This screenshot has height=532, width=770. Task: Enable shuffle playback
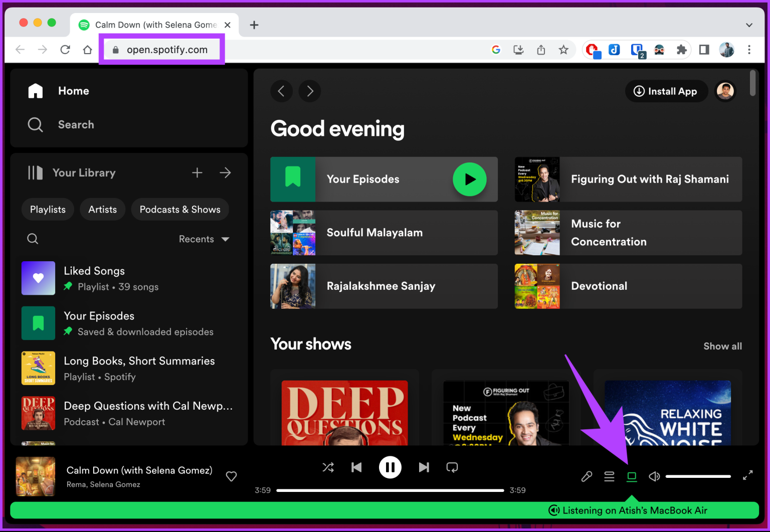(328, 467)
